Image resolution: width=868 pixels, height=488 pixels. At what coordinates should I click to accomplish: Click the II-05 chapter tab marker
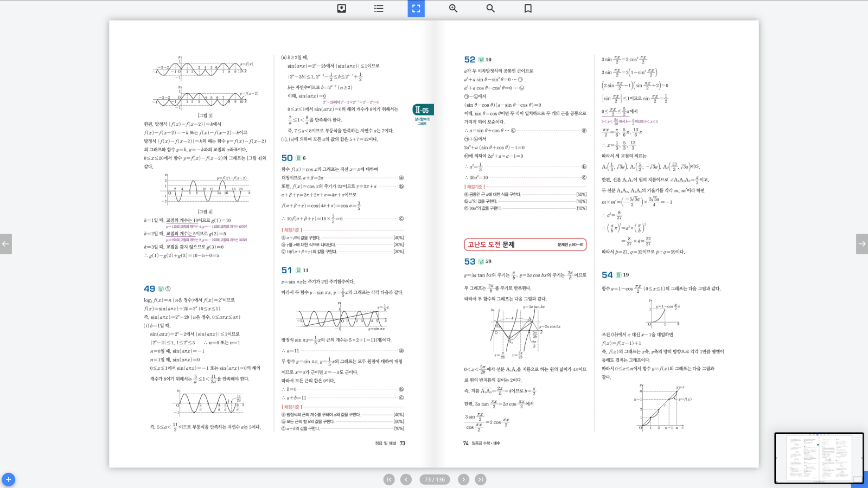coord(423,110)
